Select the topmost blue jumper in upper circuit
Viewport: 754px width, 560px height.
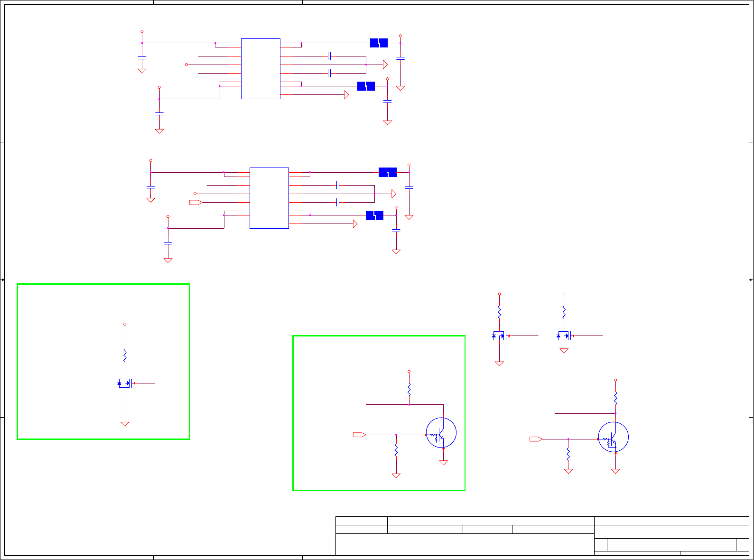pyautogui.click(x=379, y=43)
